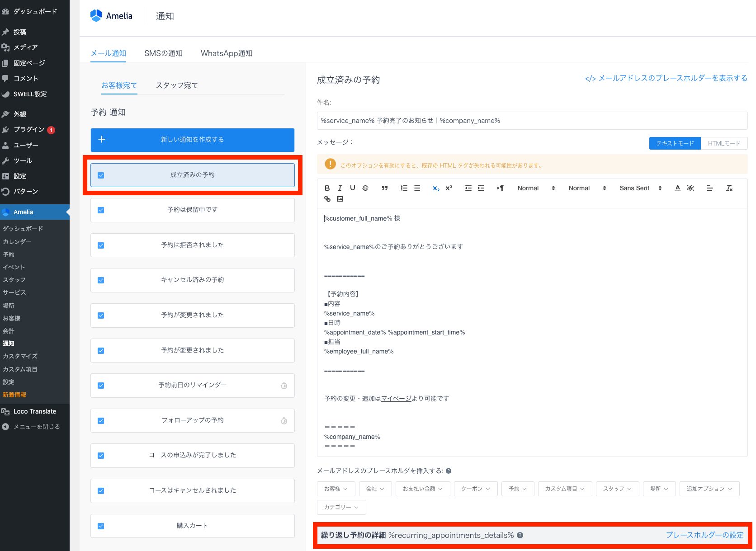Disable the 購入カート notification checkbox

pos(101,526)
